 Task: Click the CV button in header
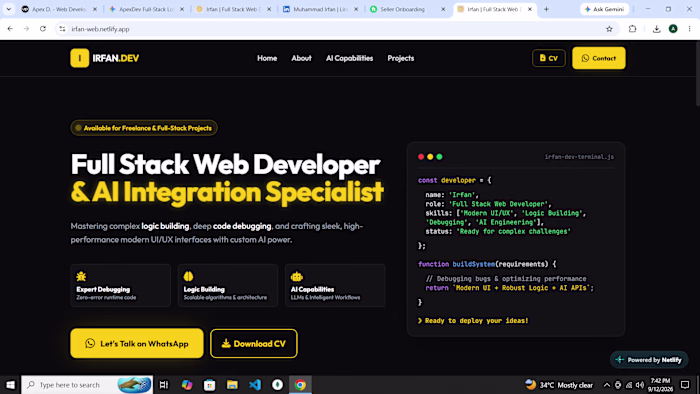(x=549, y=58)
